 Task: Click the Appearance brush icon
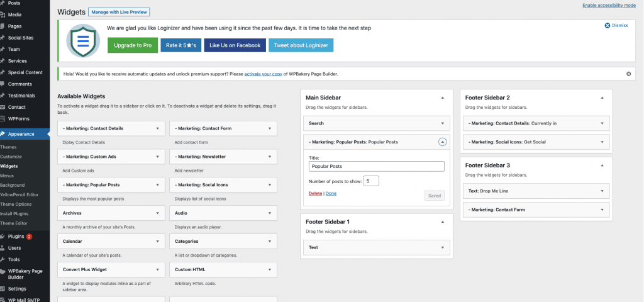pos(4,133)
